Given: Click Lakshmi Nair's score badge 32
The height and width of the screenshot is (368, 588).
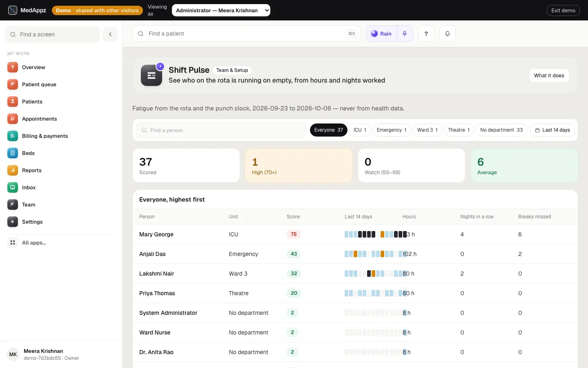Looking at the screenshot, I should pos(294,274).
